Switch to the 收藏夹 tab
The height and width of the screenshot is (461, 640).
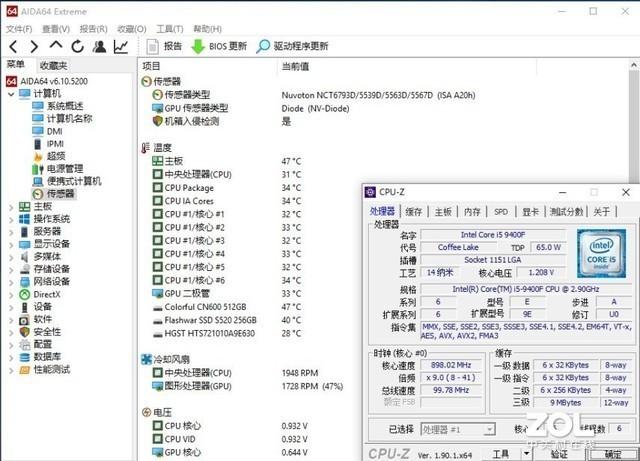click(53, 65)
